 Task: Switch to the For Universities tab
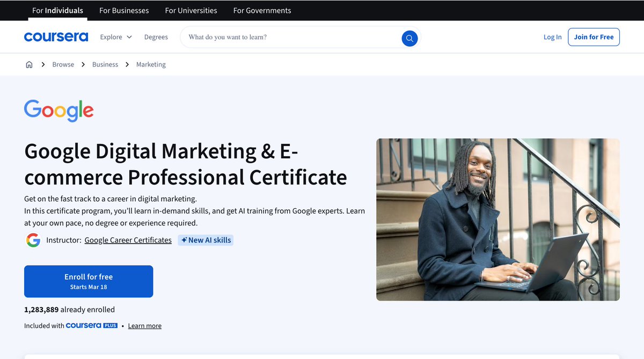tap(191, 10)
